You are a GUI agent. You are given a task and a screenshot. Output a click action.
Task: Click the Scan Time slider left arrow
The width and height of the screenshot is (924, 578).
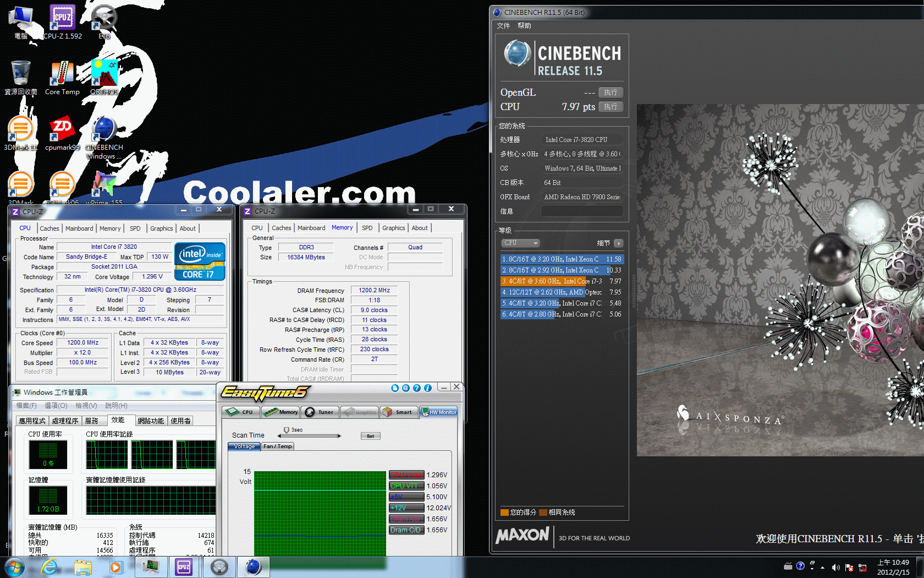pos(280,436)
